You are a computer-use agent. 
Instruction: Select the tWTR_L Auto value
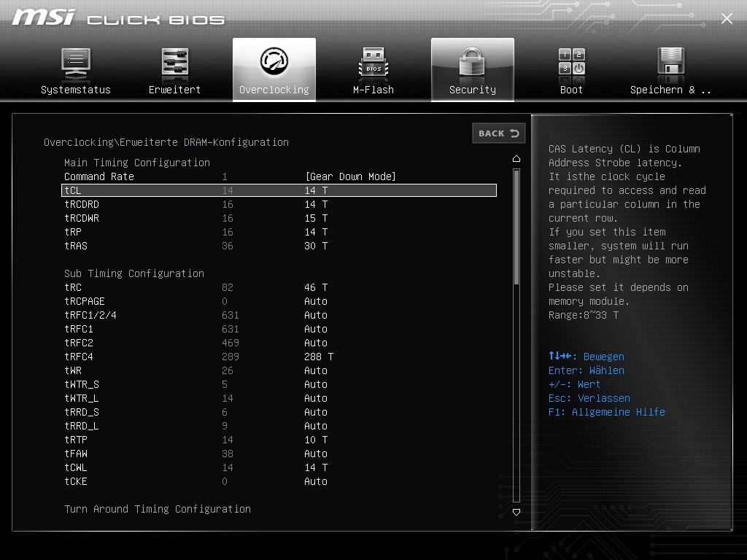316,398
